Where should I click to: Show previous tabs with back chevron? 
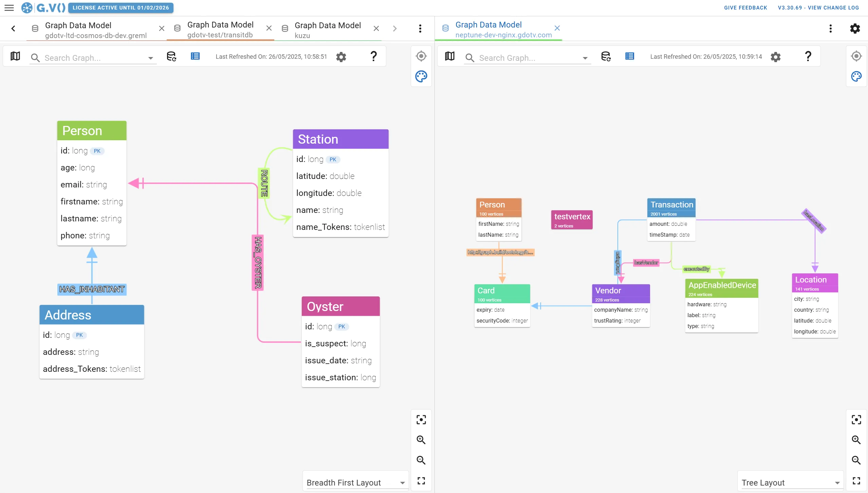[13, 29]
